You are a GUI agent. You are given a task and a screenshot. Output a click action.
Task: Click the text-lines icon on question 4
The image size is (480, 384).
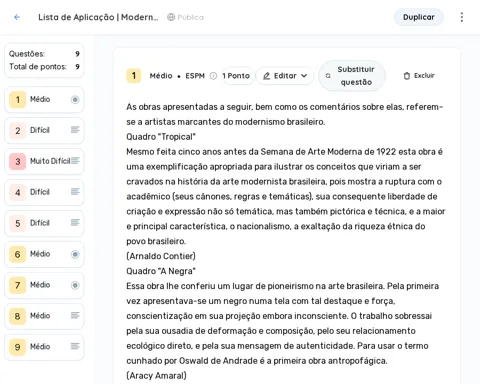coord(75,192)
